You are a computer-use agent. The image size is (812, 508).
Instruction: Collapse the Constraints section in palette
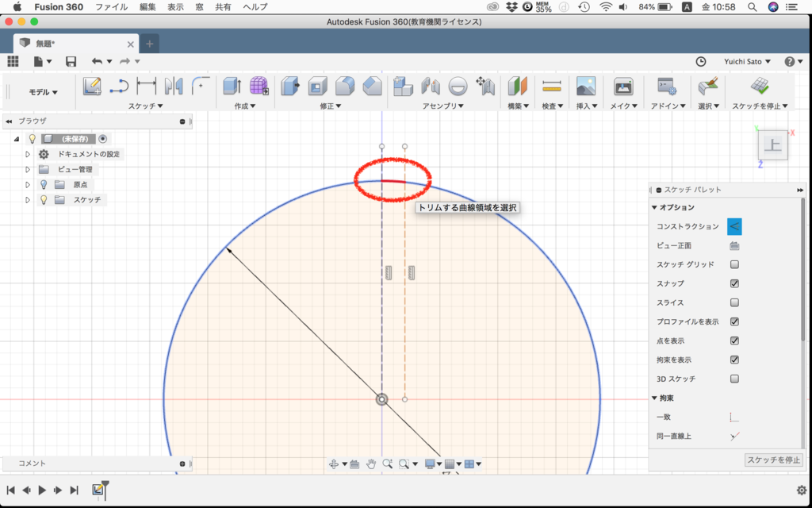[654, 398]
